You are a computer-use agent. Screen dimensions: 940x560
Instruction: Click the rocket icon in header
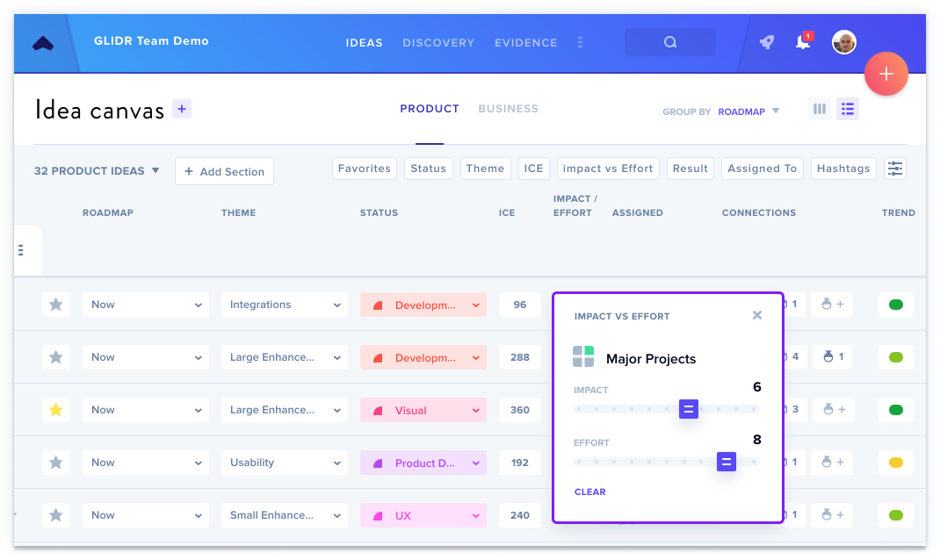pos(767,42)
